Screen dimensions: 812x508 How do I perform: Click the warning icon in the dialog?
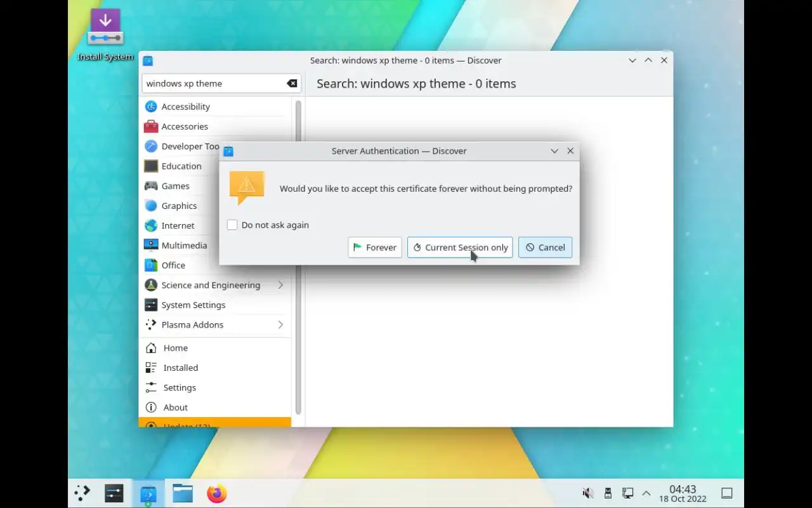click(247, 187)
